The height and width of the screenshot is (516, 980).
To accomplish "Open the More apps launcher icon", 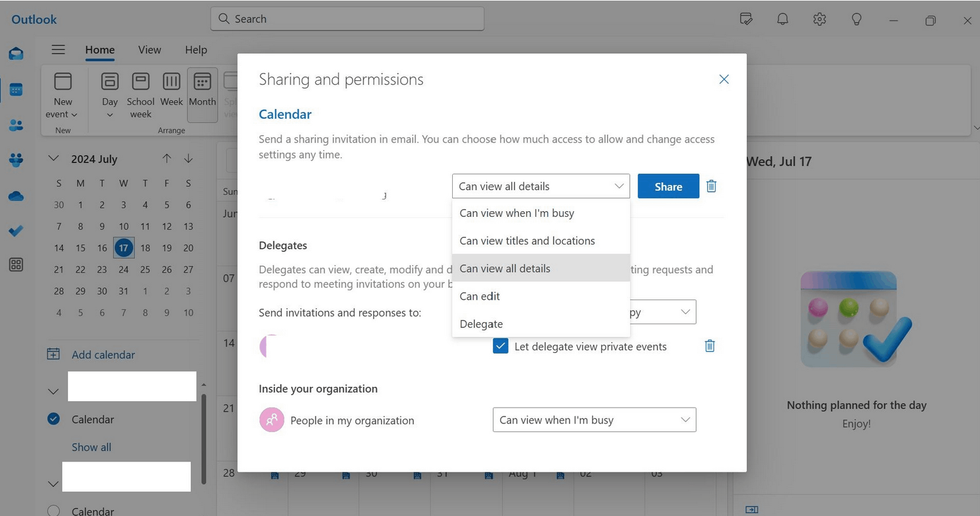I will pos(15,264).
